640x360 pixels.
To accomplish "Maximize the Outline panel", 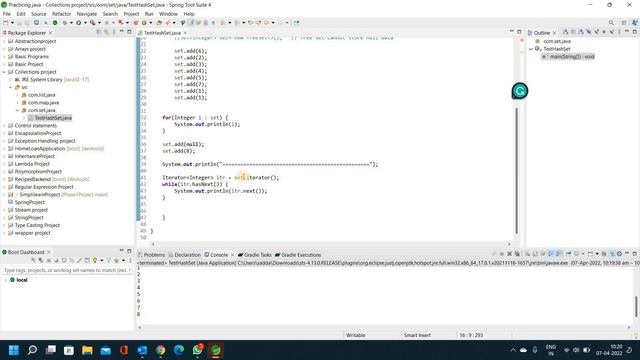I will [x=635, y=32].
